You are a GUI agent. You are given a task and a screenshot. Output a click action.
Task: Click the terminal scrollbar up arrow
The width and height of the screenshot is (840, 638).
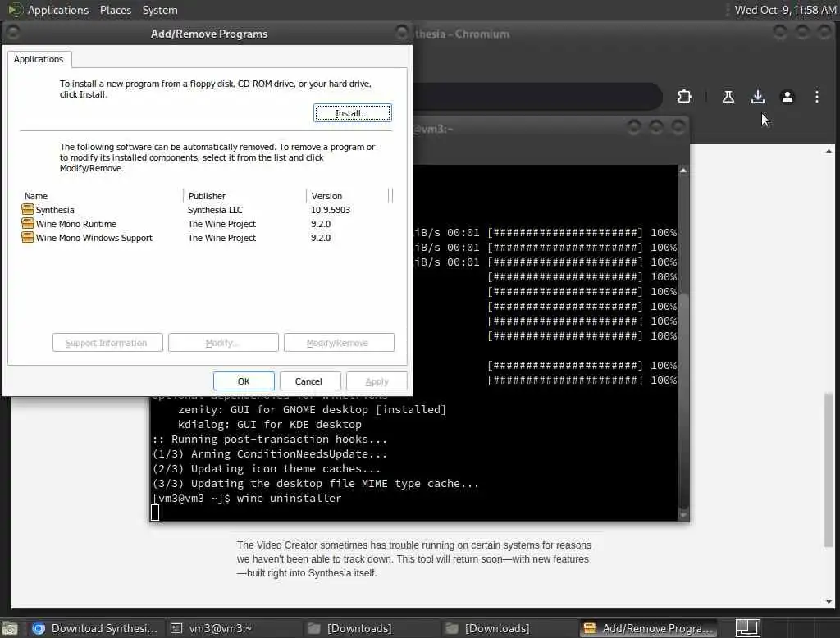[x=683, y=171]
